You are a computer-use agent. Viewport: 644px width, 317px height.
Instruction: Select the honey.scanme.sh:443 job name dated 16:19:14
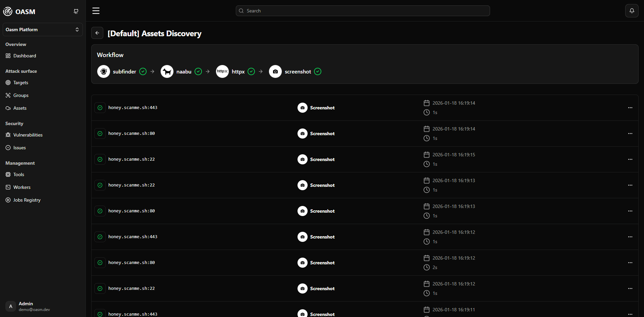tap(133, 108)
